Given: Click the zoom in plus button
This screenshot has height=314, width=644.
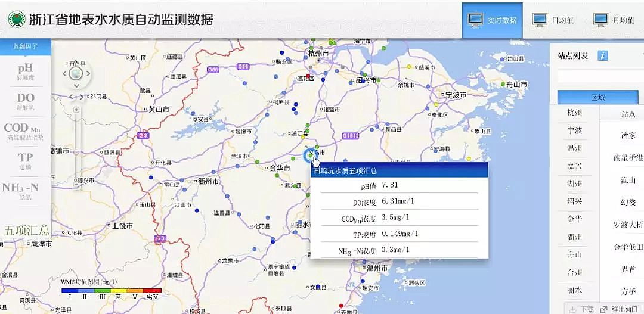Looking at the screenshot, I should click(76, 110).
